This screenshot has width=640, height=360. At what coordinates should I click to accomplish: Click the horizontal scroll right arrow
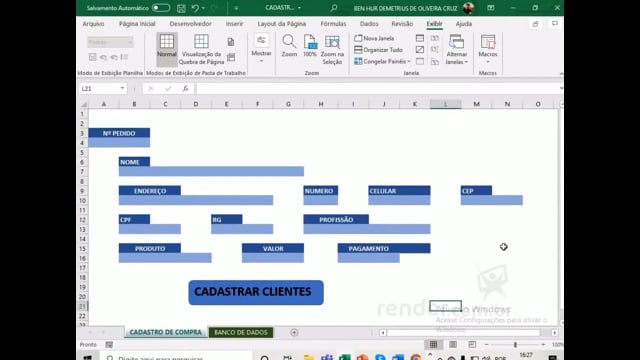(x=554, y=333)
